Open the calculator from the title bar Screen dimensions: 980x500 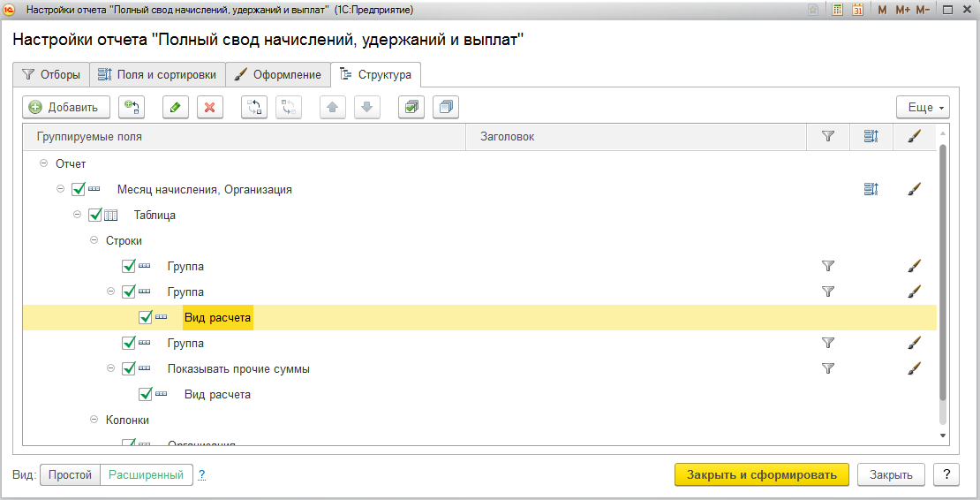838,10
